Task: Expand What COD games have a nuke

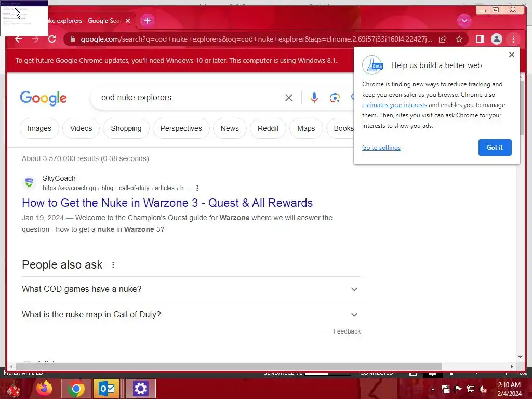Action: coord(191,289)
